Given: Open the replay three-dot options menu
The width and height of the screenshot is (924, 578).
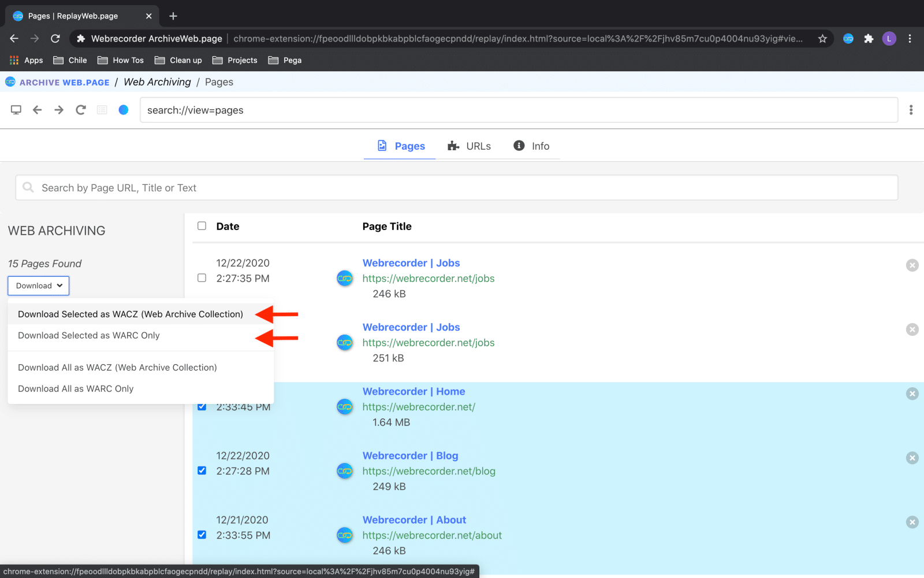Looking at the screenshot, I should click(x=911, y=110).
